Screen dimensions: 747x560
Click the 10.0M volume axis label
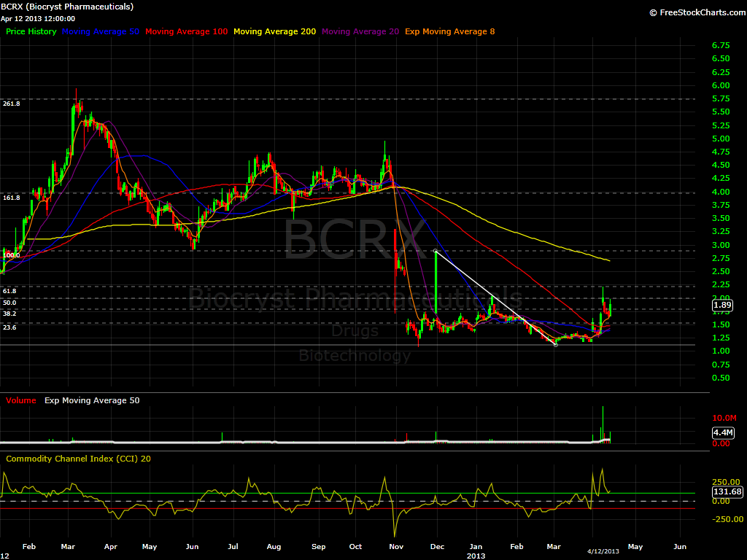coord(724,418)
